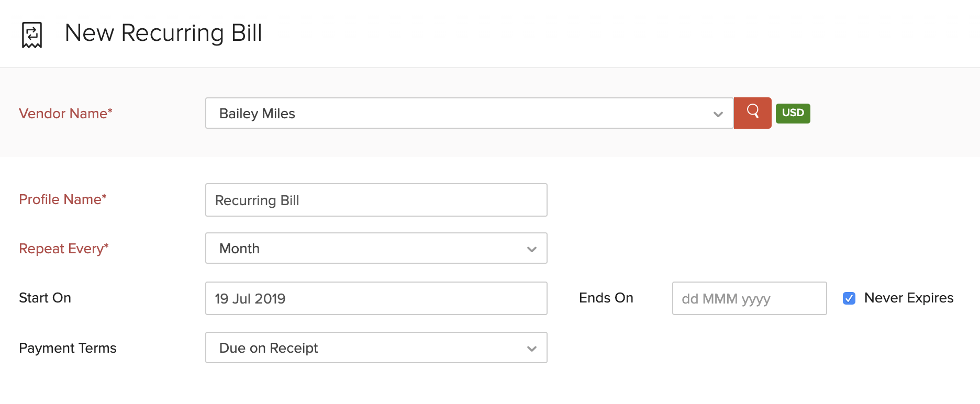Click the Vendor Name label
980x404 pixels.
coord(65,114)
